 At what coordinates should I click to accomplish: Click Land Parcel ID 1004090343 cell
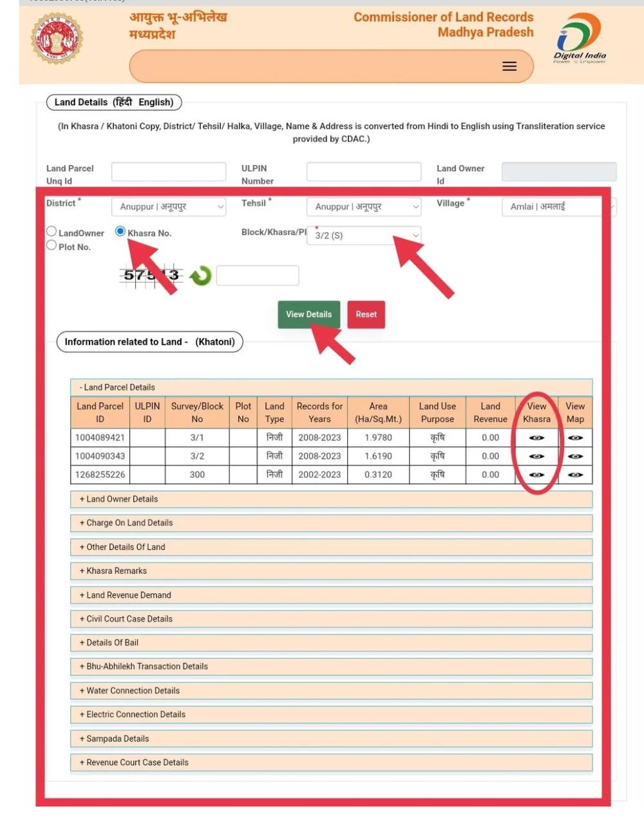pos(100,456)
